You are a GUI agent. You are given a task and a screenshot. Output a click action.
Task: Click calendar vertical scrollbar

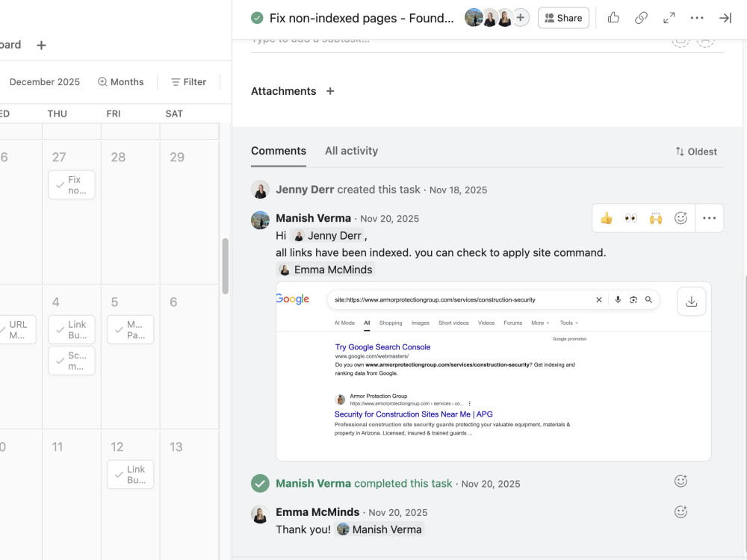[x=226, y=267]
